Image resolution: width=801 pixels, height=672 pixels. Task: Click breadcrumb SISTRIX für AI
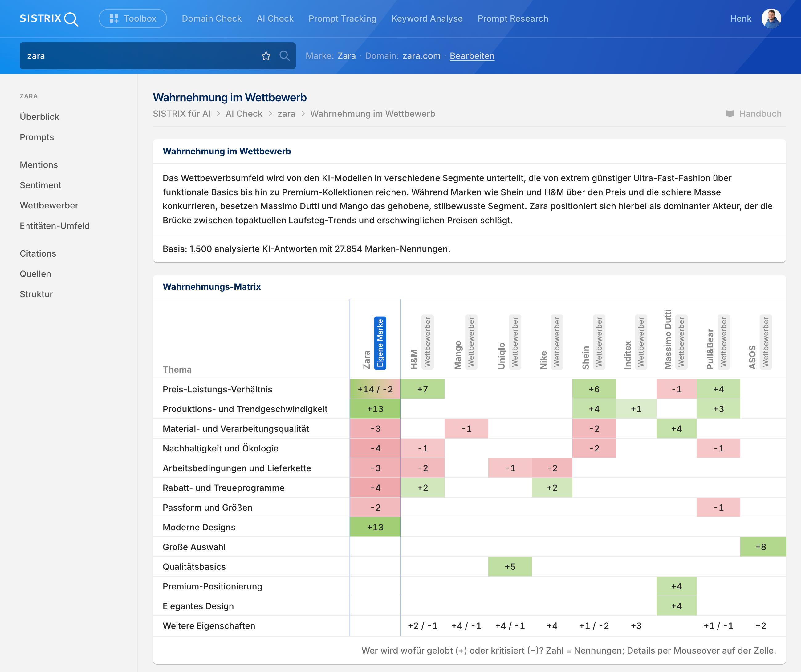pos(181,114)
